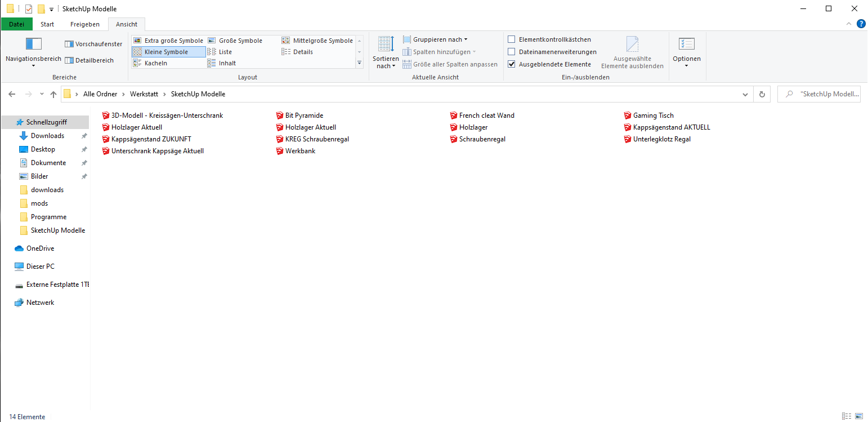
Task: Expand the layout gallery more arrow
Action: tap(360, 63)
